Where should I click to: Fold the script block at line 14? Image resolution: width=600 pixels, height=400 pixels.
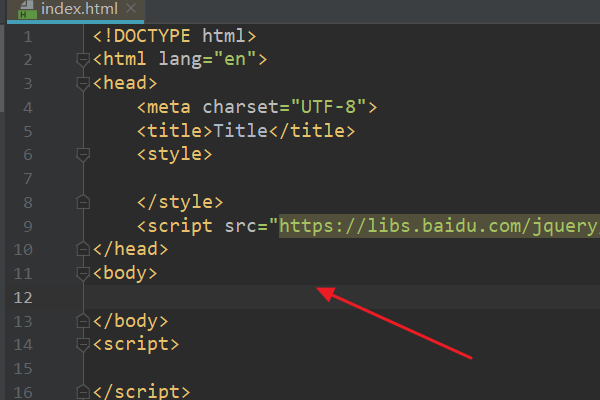(x=83, y=344)
